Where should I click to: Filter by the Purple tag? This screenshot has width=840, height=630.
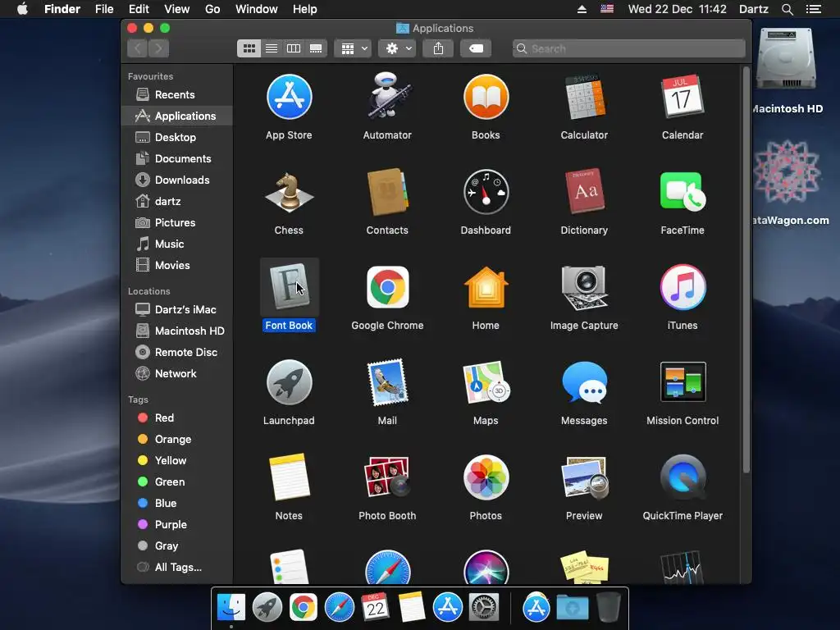177,525
